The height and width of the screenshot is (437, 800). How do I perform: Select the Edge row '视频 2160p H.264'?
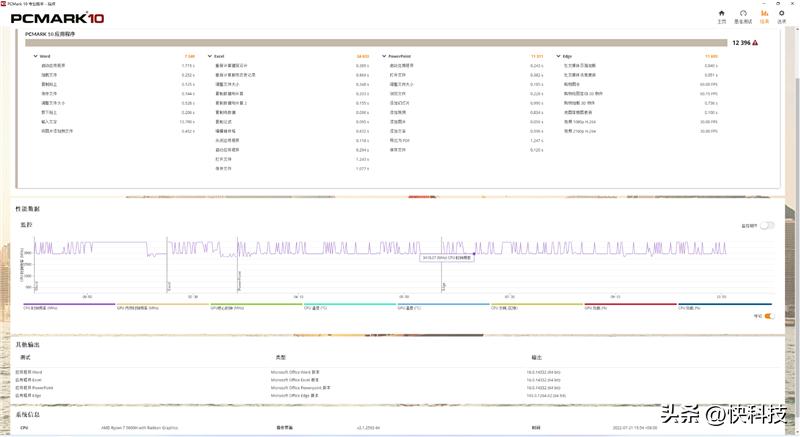(x=640, y=131)
